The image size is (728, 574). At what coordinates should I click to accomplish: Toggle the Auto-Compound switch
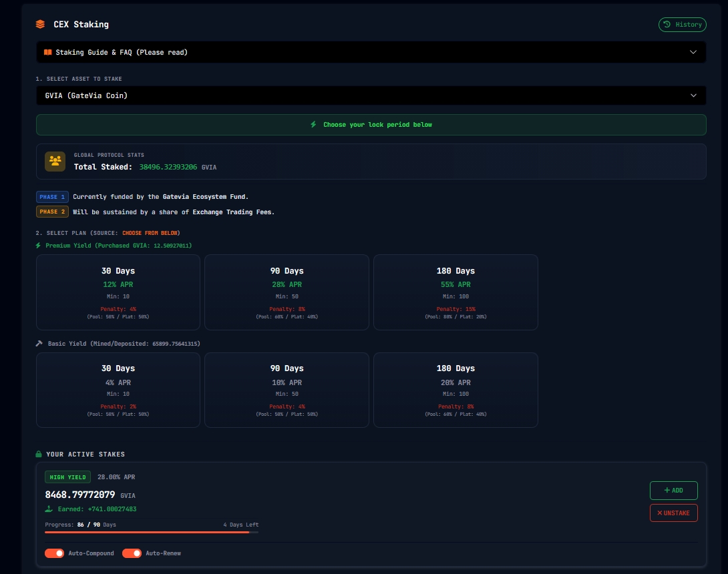[x=54, y=553]
